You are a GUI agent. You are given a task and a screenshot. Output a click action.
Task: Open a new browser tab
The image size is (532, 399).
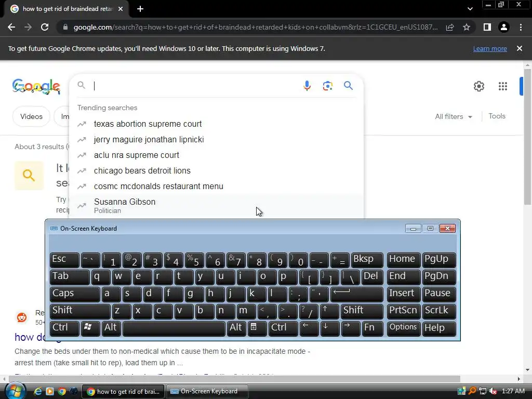(140, 9)
